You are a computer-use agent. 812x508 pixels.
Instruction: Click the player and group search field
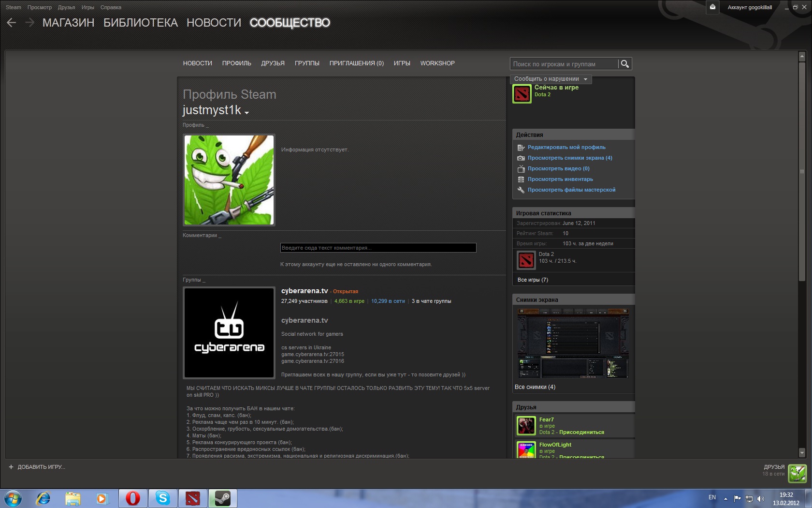pos(564,64)
